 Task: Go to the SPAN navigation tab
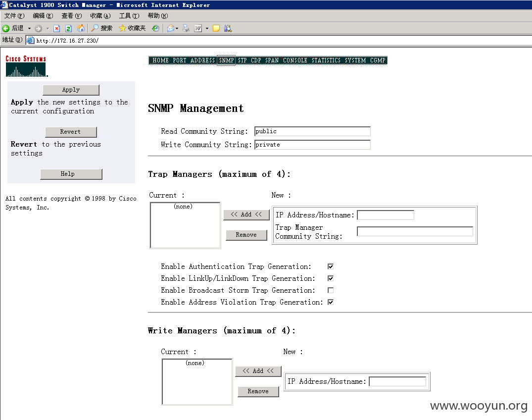coord(272,60)
